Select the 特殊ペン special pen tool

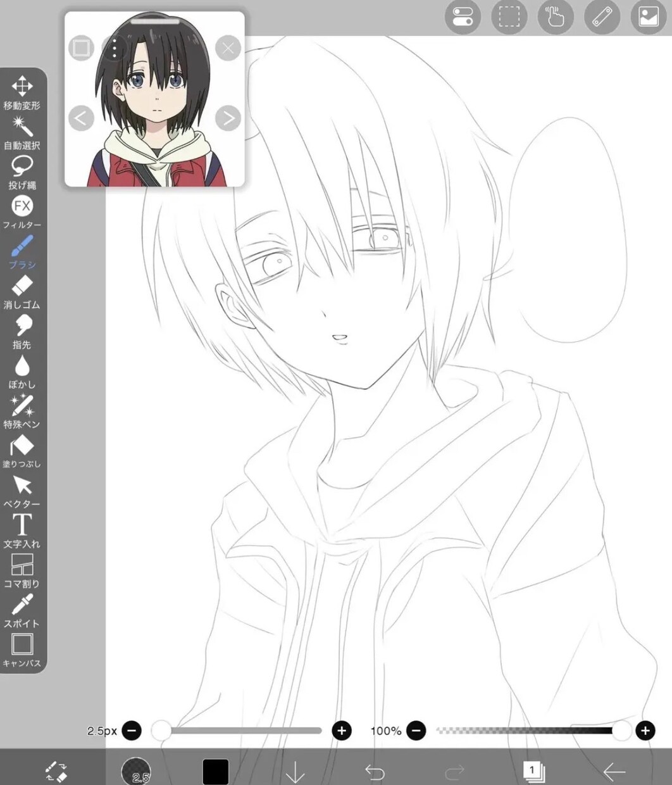(x=22, y=411)
